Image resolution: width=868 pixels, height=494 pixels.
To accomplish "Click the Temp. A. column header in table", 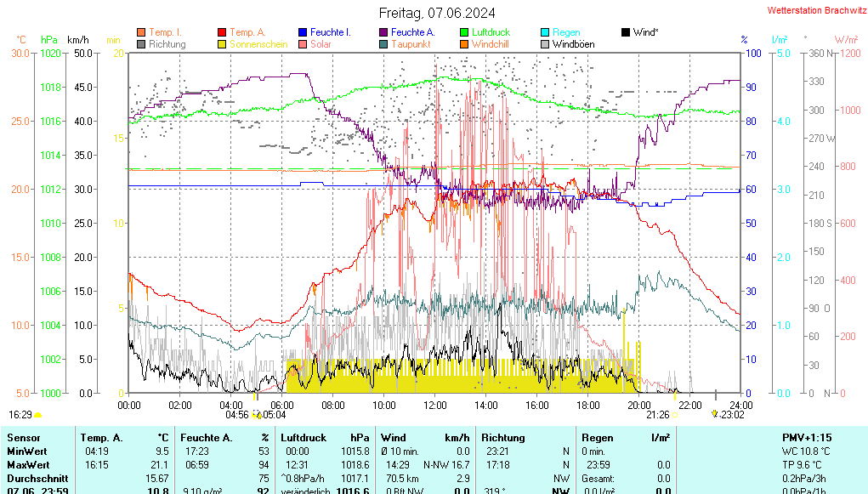I will [x=101, y=437].
